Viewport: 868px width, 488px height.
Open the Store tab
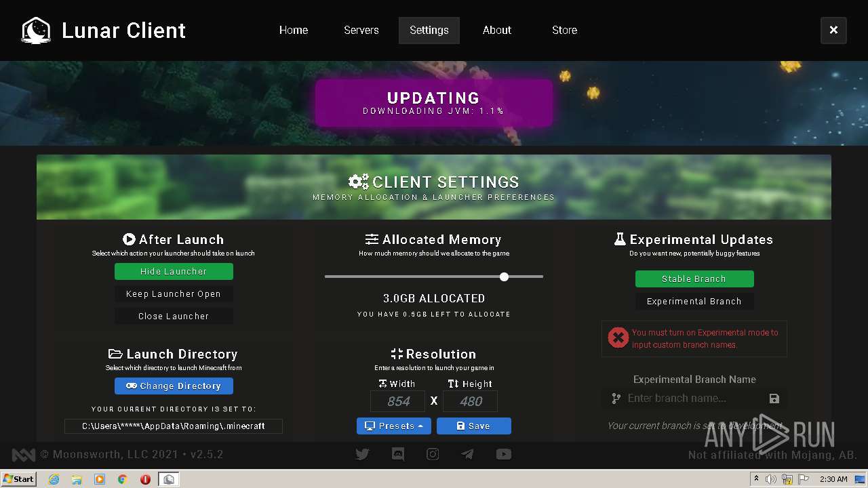pos(565,30)
